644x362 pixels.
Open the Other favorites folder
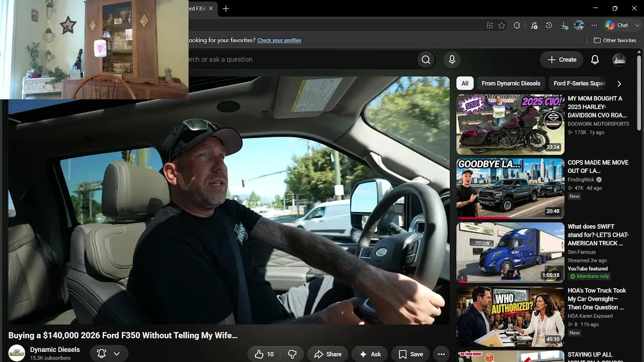(615, 40)
